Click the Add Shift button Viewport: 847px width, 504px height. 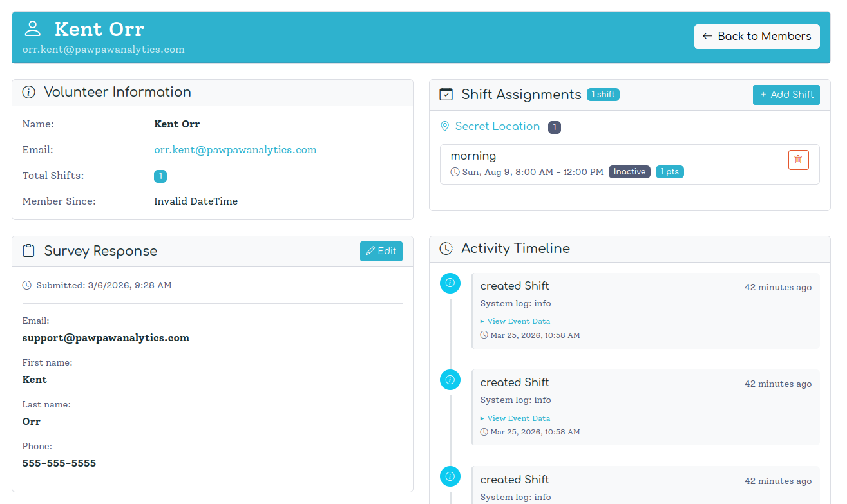786,95
